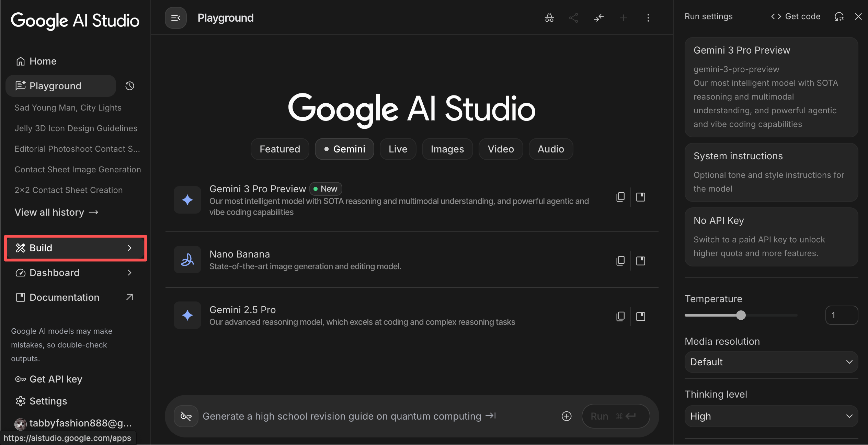Click the share prompt icon
Screen dimensions: 868x445
tap(573, 18)
